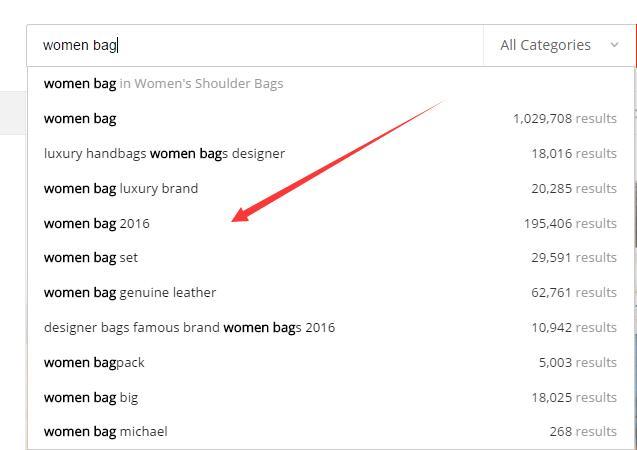Select "luxury handbags women bags designer" suggestion
This screenshot has height=450, width=637.
point(164,153)
